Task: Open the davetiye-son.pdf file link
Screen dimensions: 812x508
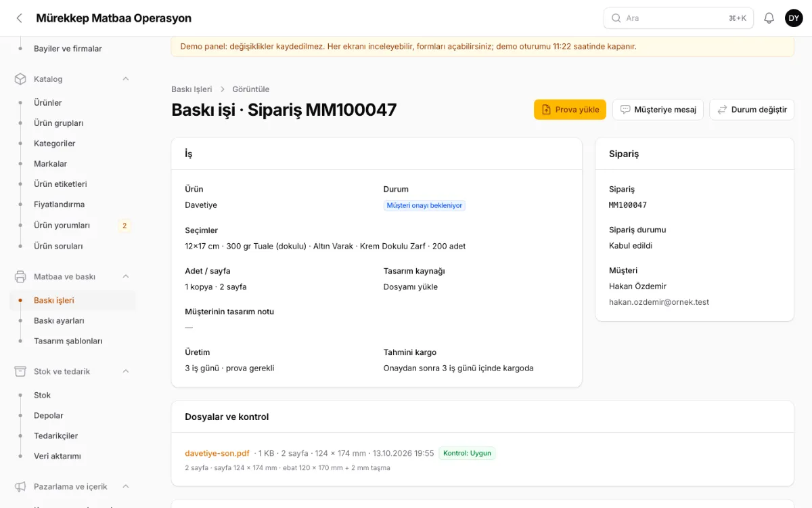Action: tap(217, 453)
